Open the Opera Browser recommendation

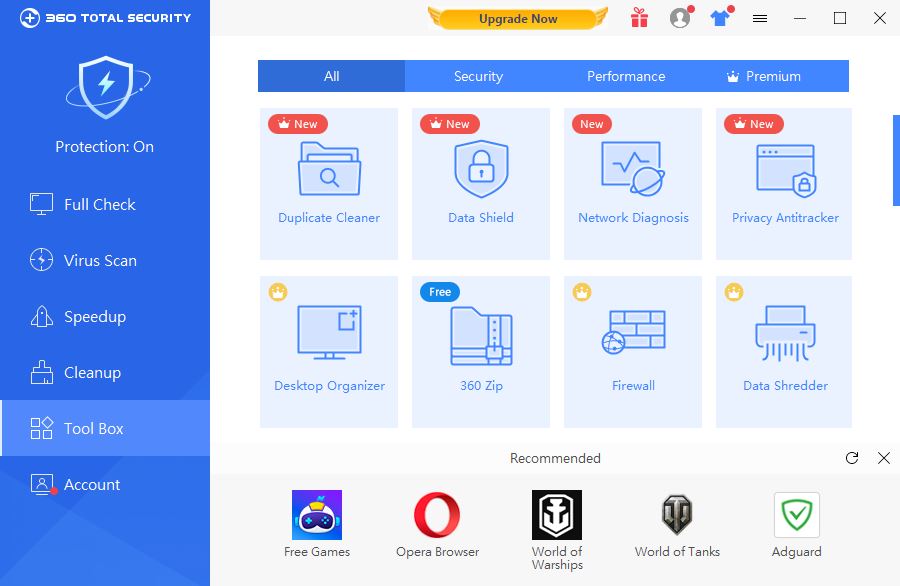tap(437, 524)
